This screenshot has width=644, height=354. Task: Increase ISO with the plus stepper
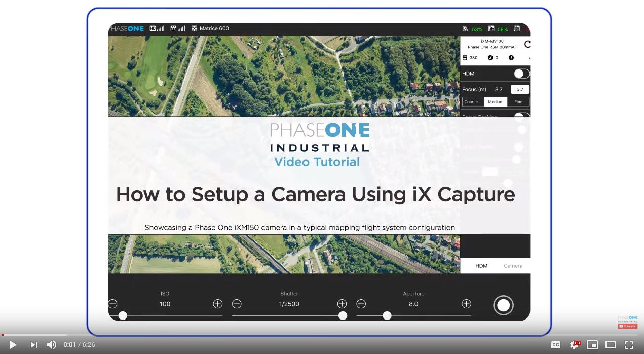[217, 303]
